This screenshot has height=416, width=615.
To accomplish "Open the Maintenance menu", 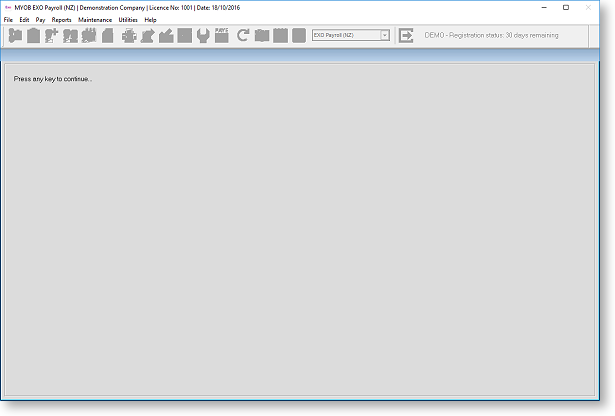I will 95,20.
